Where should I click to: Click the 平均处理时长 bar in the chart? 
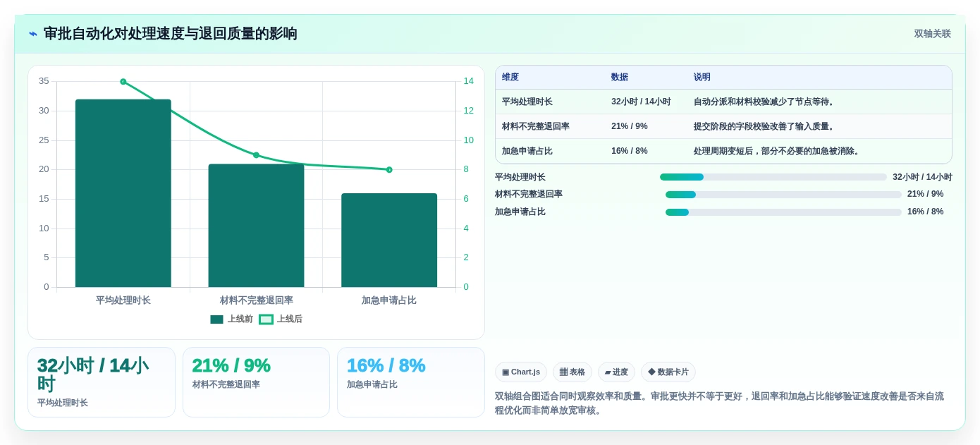pyautogui.click(x=123, y=193)
